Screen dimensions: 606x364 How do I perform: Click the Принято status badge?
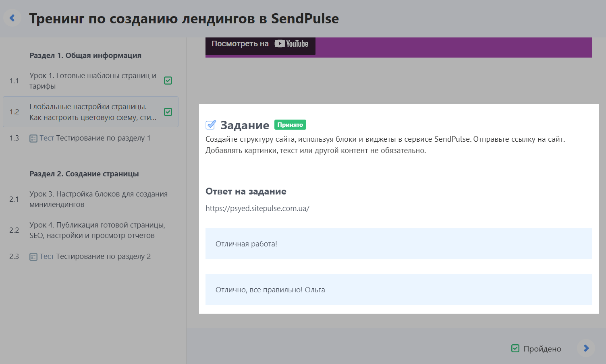tap(290, 125)
